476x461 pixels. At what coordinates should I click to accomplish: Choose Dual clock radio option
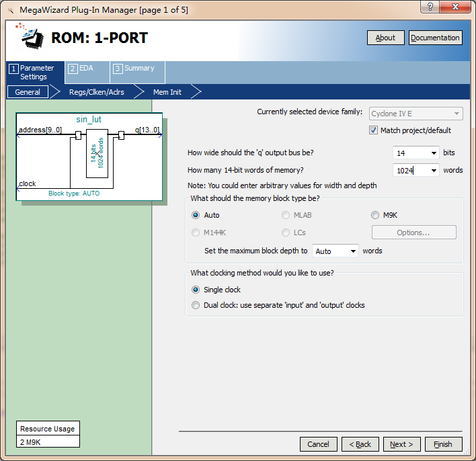pyautogui.click(x=196, y=305)
